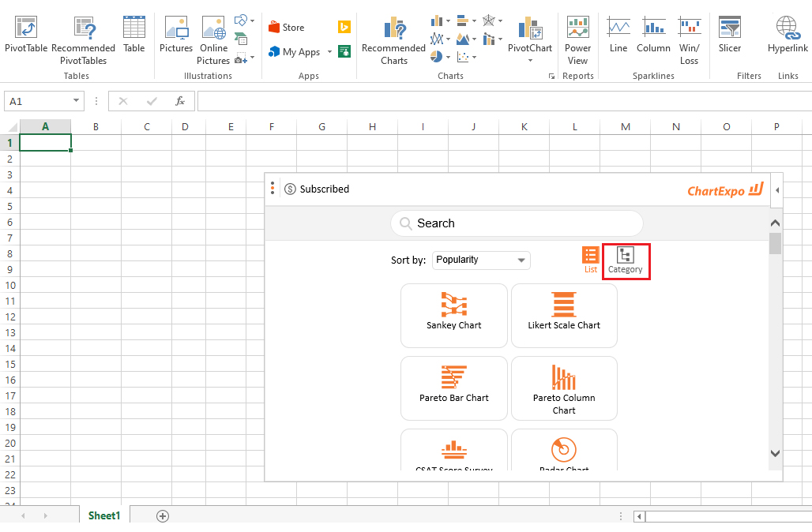Open the People Graph app
812x532 pixels.
(x=344, y=51)
